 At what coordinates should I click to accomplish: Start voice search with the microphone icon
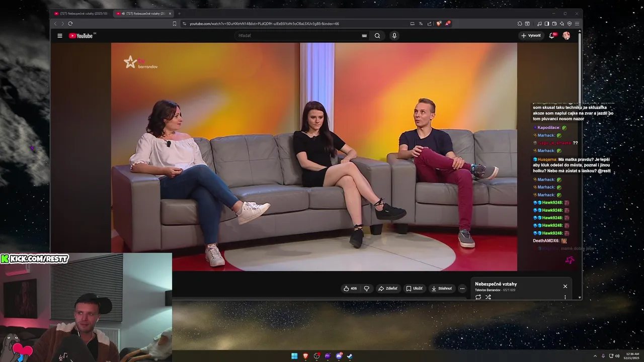click(394, 36)
